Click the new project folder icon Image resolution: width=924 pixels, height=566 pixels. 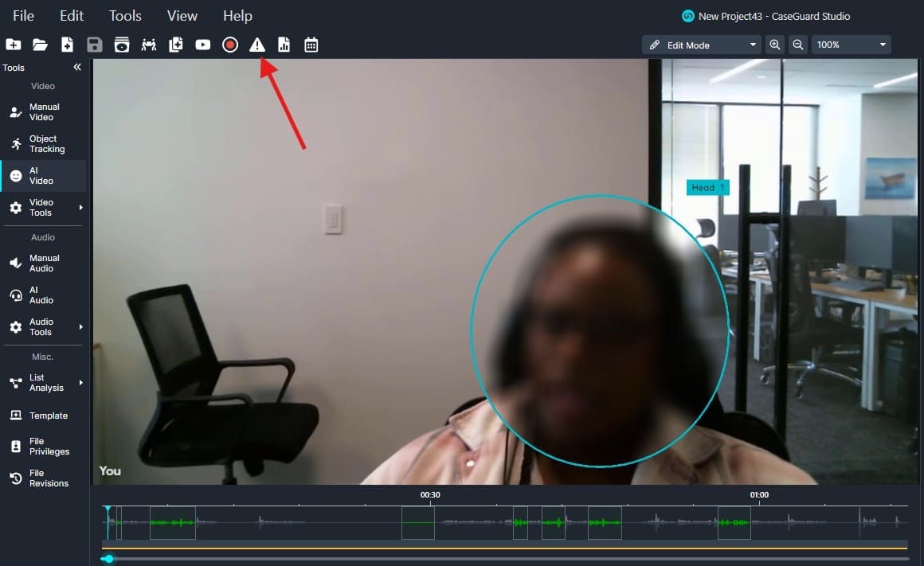pos(13,45)
